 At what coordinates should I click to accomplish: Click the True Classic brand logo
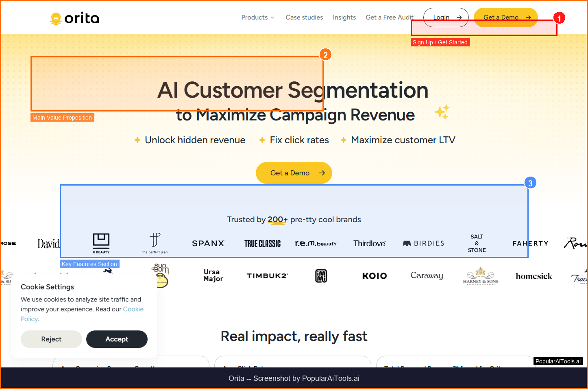tap(262, 243)
